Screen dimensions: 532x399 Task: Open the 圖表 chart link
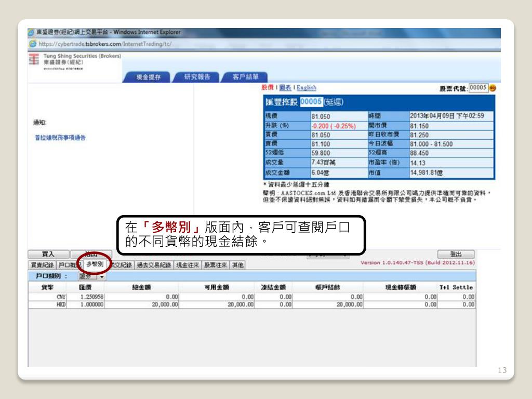point(285,87)
